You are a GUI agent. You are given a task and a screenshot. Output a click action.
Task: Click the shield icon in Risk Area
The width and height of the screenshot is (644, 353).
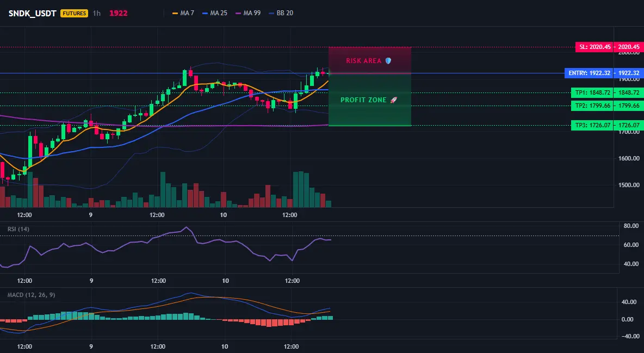coord(388,61)
